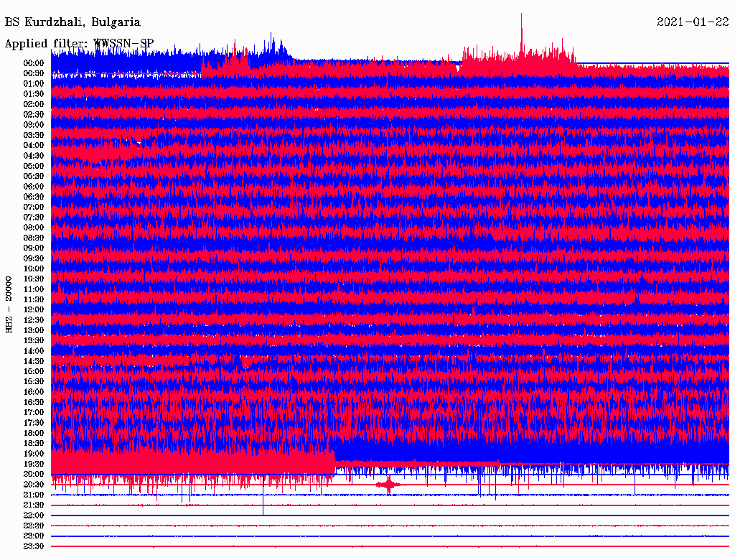The width and height of the screenshot is (735, 560).
Task: Select the 16:00 time label
Action: [34, 392]
